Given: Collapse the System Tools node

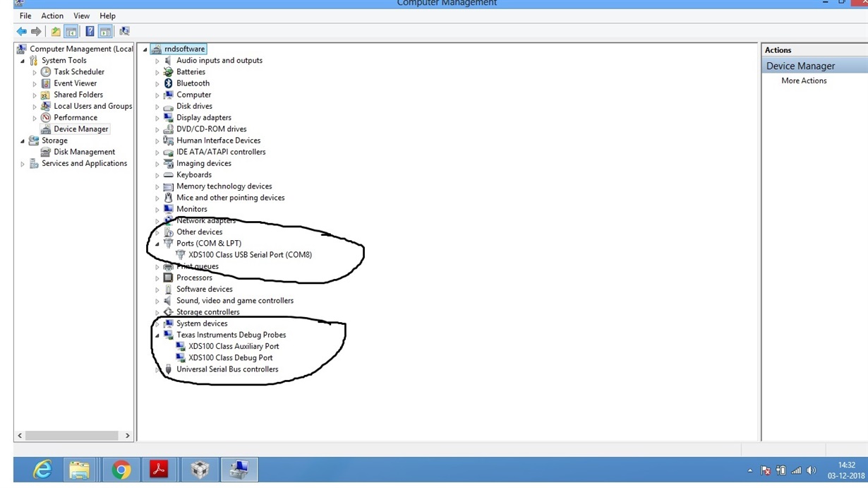Looking at the screenshot, I should tap(23, 61).
